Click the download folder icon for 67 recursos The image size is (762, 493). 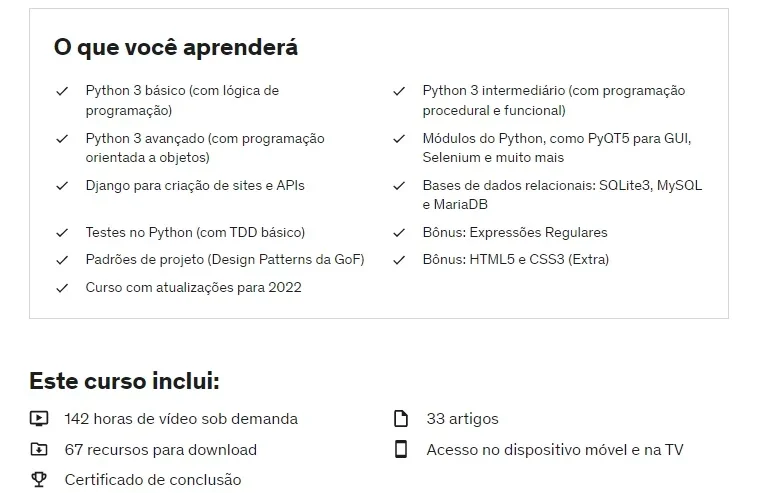click(x=39, y=449)
